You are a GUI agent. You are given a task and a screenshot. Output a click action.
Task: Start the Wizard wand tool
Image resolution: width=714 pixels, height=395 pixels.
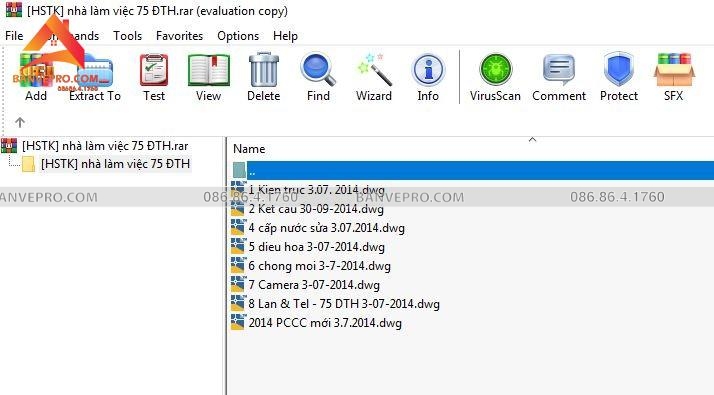(x=374, y=77)
